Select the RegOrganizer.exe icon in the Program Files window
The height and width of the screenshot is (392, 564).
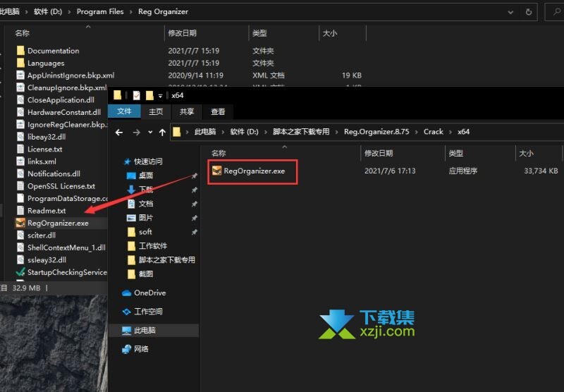tap(20, 223)
